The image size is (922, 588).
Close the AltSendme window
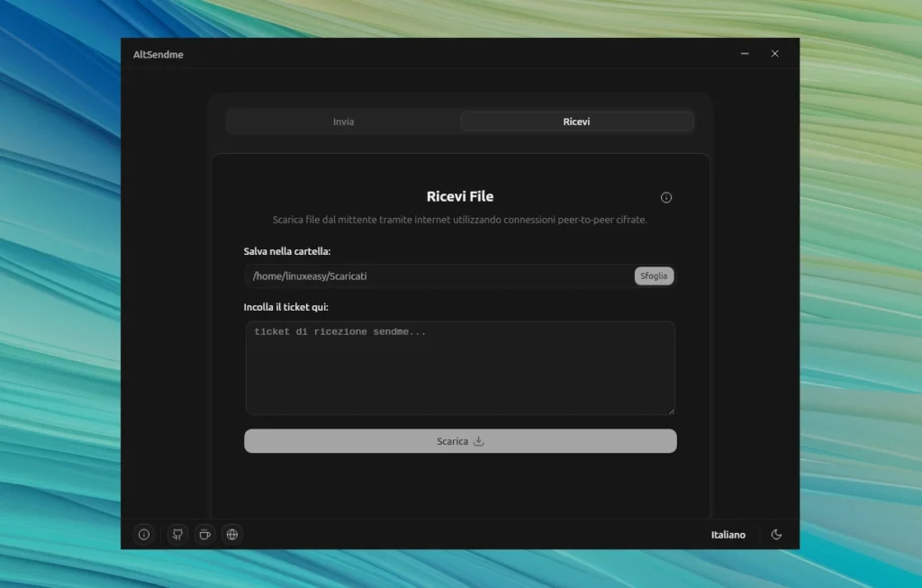click(774, 54)
